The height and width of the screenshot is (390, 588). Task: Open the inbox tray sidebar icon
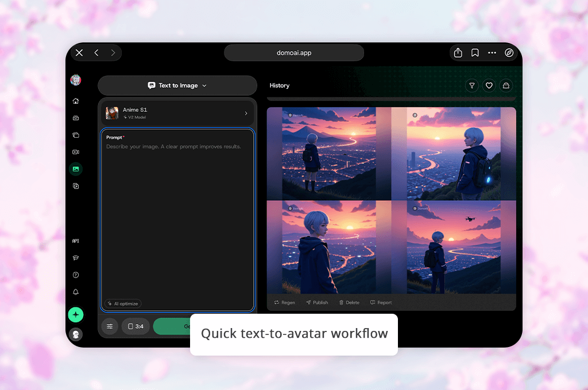(76, 118)
